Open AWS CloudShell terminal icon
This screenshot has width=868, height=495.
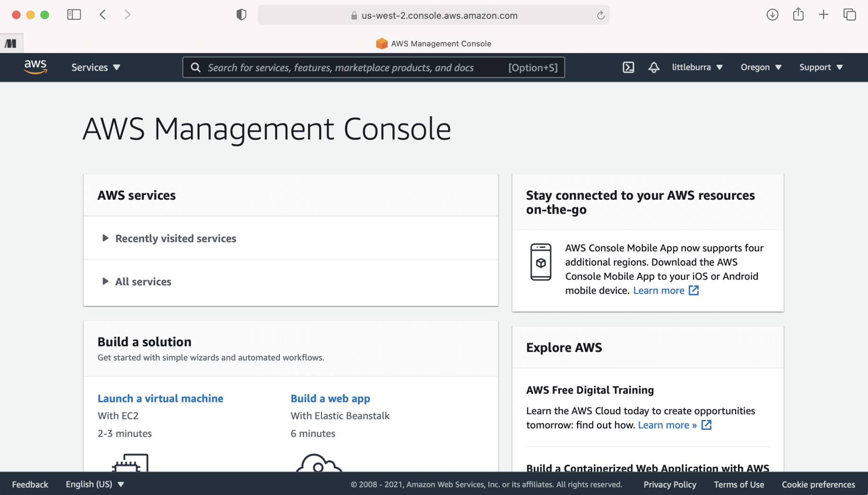point(628,68)
